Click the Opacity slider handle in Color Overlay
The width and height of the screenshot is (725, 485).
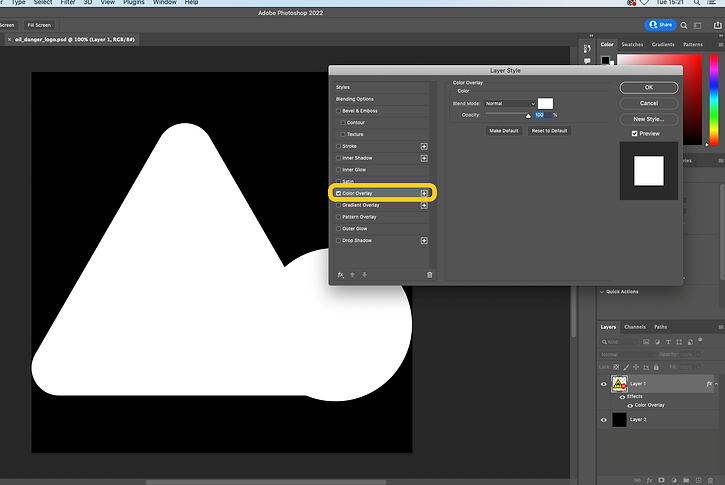[x=528, y=116]
